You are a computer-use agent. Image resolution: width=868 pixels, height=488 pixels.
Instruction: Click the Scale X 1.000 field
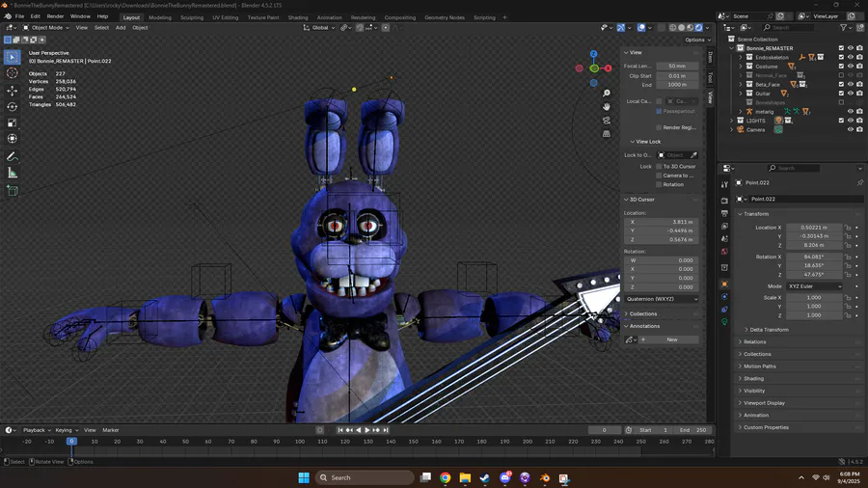click(x=814, y=297)
